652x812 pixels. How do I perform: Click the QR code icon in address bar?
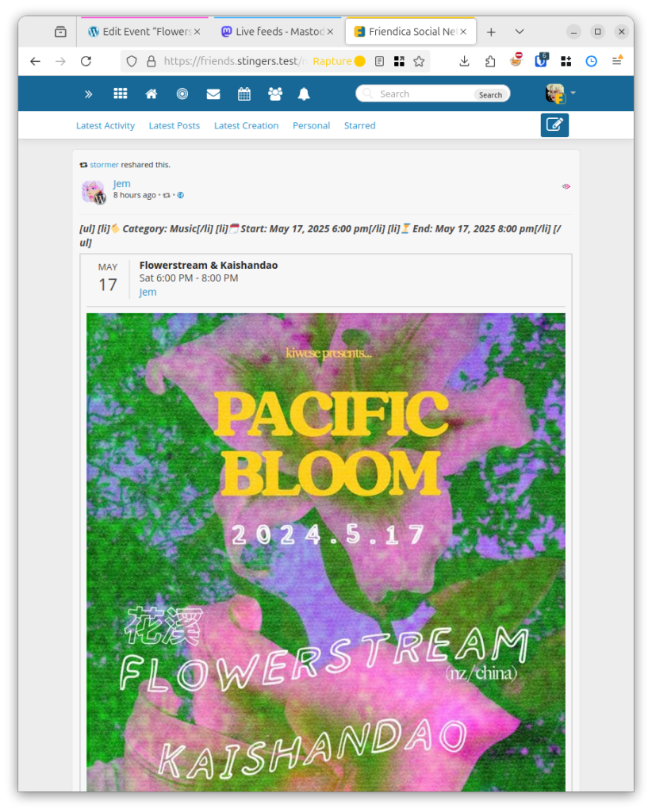399,62
